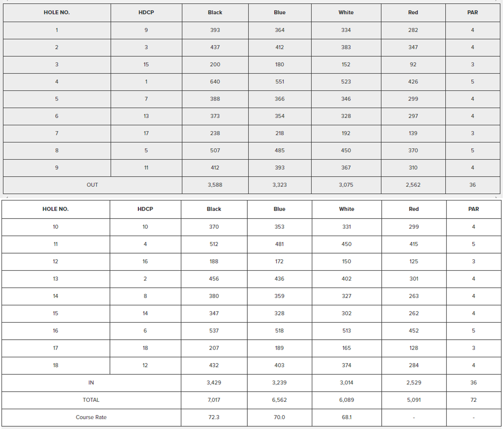The width and height of the screenshot is (504, 429).
Task: Select the White OUT total 3,075
Action: coord(346,185)
